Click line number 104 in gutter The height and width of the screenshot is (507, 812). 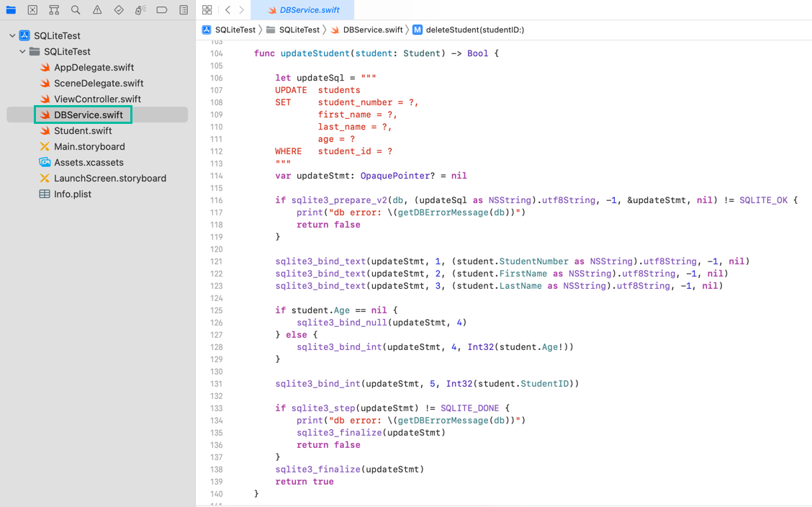coord(217,54)
